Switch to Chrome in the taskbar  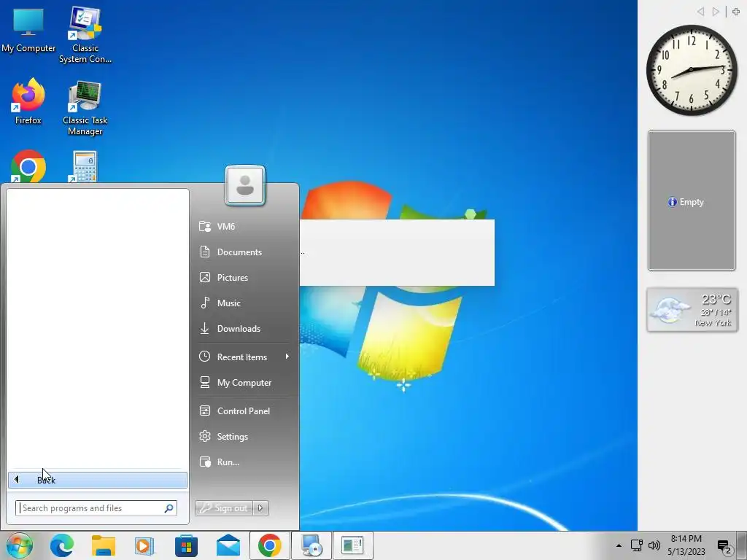(270, 545)
